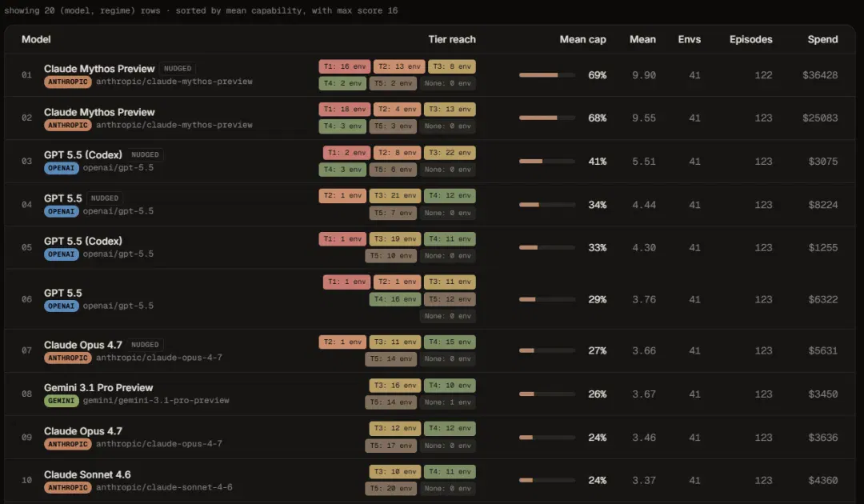The width and height of the screenshot is (864, 504).
Task: Select the T5: 17 env tier chip
Action: (x=390, y=446)
